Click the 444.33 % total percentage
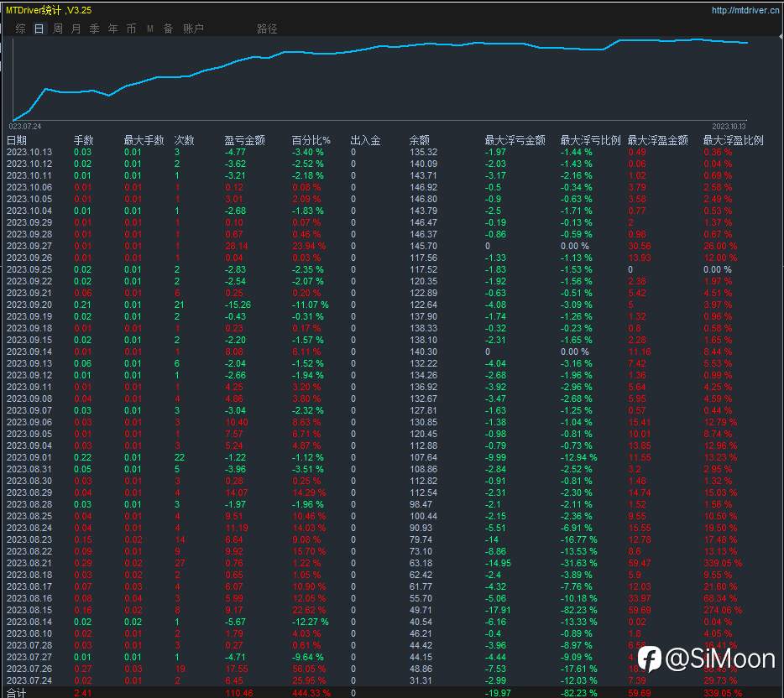 [311, 693]
